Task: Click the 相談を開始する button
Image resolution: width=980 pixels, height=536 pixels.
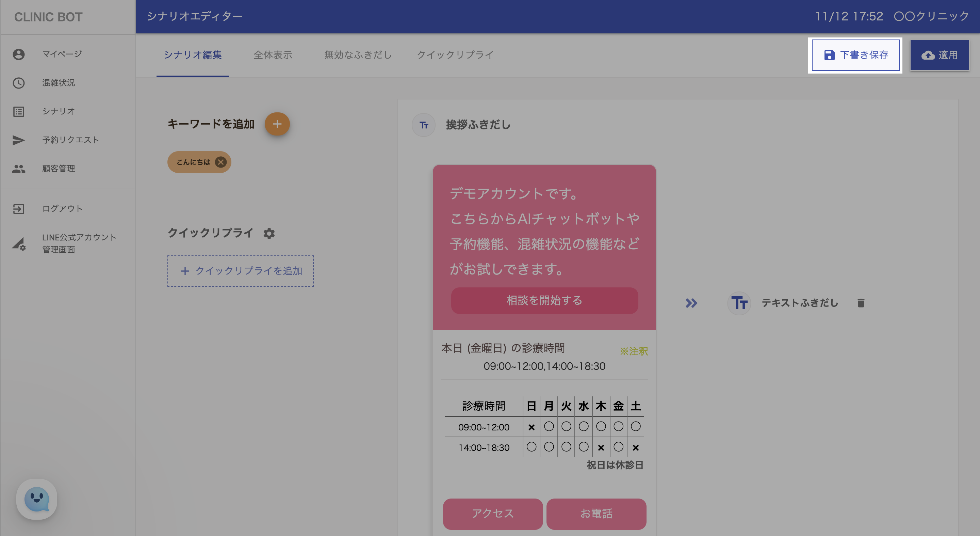Action: pyautogui.click(x=544, y=300)
